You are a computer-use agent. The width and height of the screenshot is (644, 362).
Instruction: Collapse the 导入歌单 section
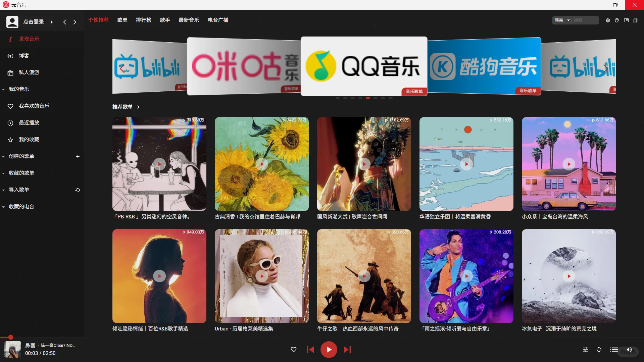coord(3,190)
